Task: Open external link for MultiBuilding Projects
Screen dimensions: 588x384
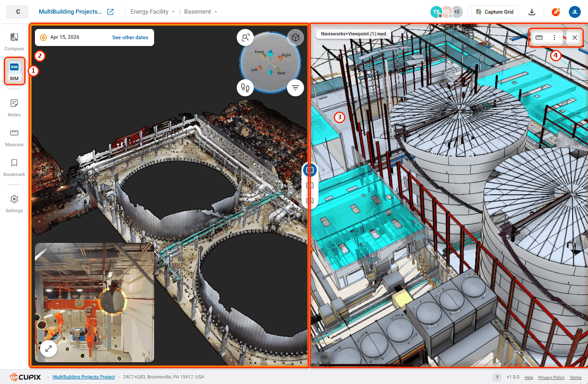Action: [x=110, y=12]
